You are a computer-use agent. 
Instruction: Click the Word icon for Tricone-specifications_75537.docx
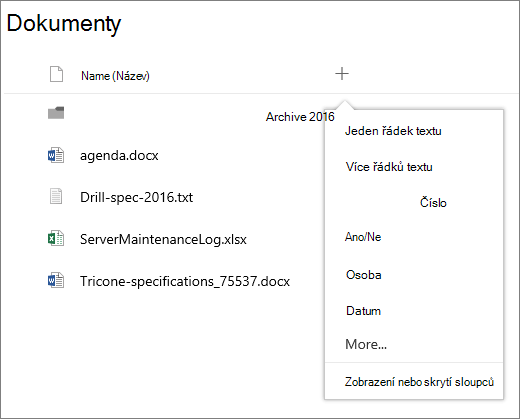56,280
